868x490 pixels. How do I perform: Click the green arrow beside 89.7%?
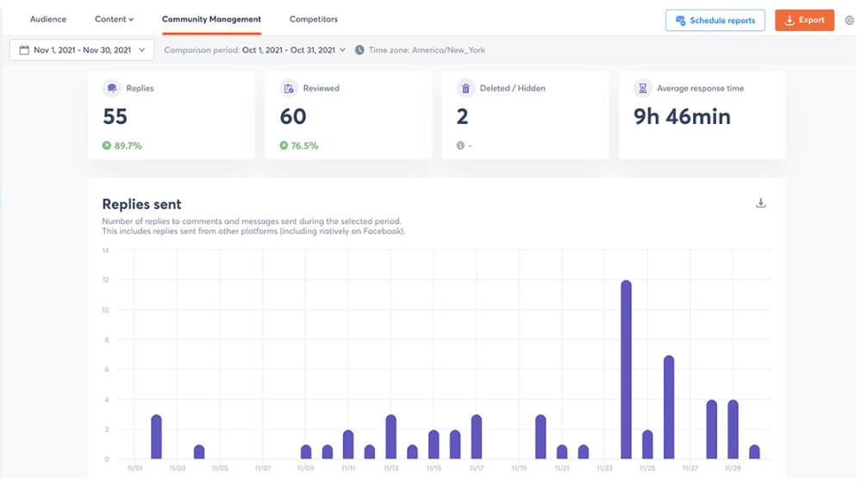[107, 146]
